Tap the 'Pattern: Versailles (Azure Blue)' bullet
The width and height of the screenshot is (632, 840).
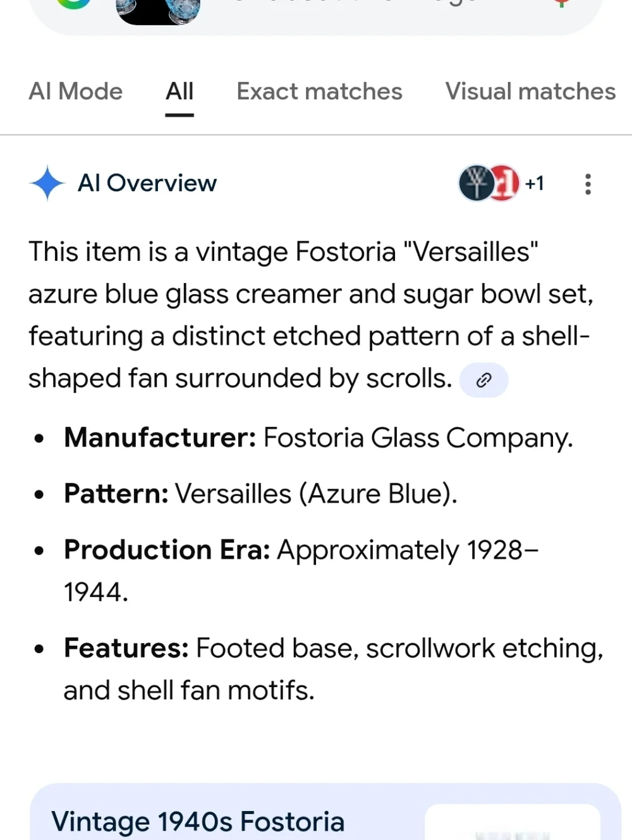[260, 494]
